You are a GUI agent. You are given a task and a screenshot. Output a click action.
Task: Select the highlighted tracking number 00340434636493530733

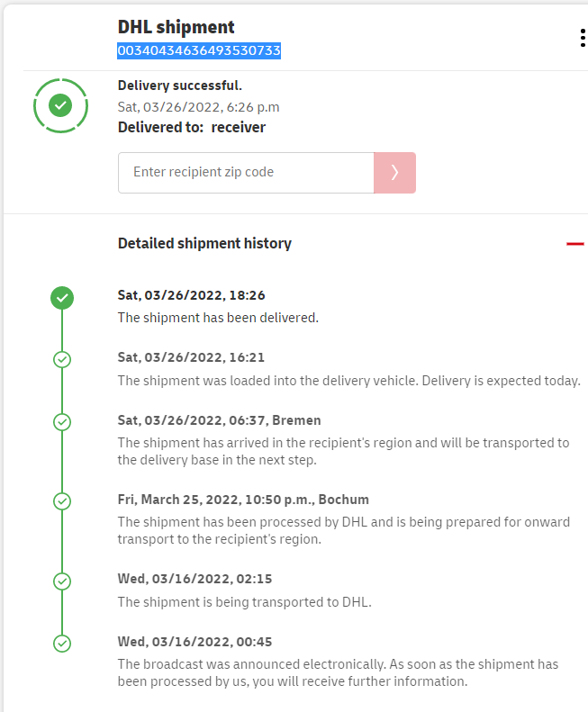pyautogui.click(x=199, y=51)
